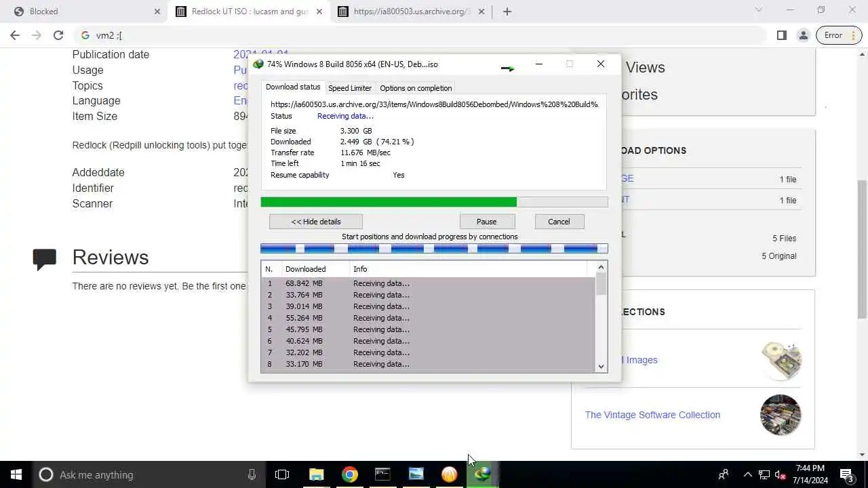This screenshot has width=868, height=488.
Task: Cancel the current download
Action: [x=559, y=222]
